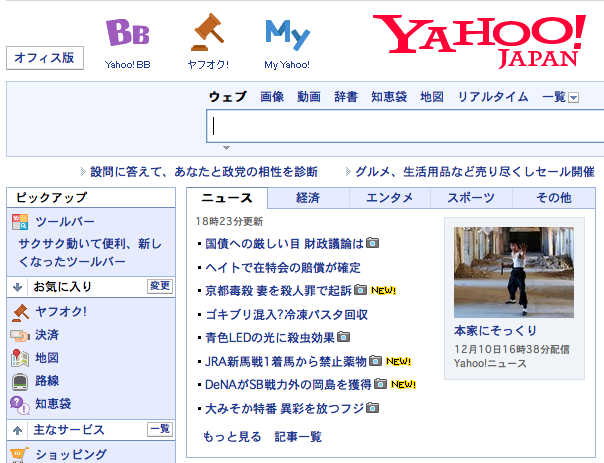Read ヘイトで在特会の賠償が確定 article
The image size is (604, 463).
tap(283, 267)
